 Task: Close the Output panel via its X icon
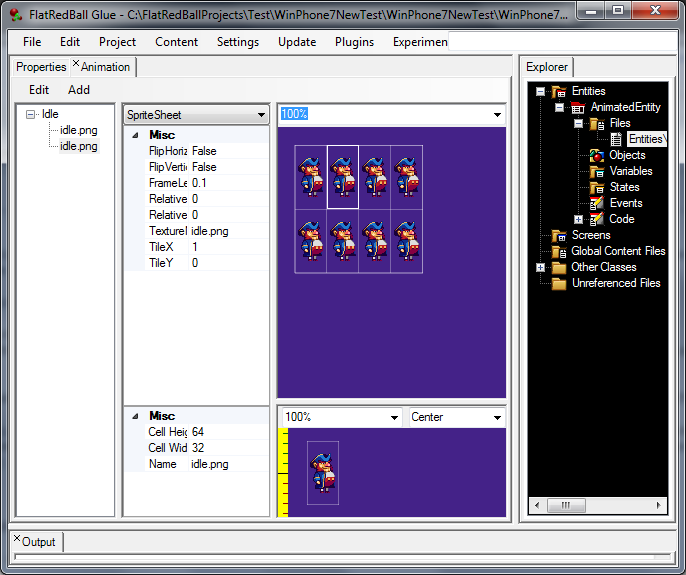click(x=16, y=539)
